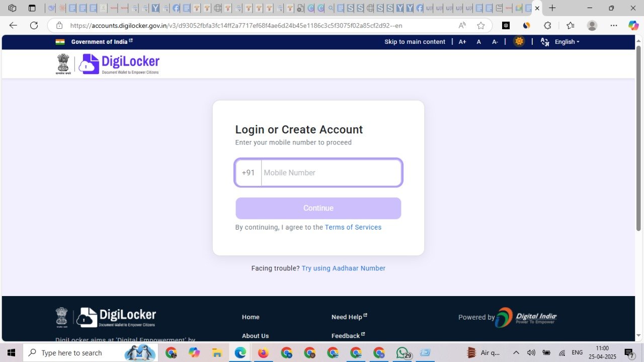The image size is (644, 362).
Task: Open the tab actions menu icon
Action: (32, 8)
